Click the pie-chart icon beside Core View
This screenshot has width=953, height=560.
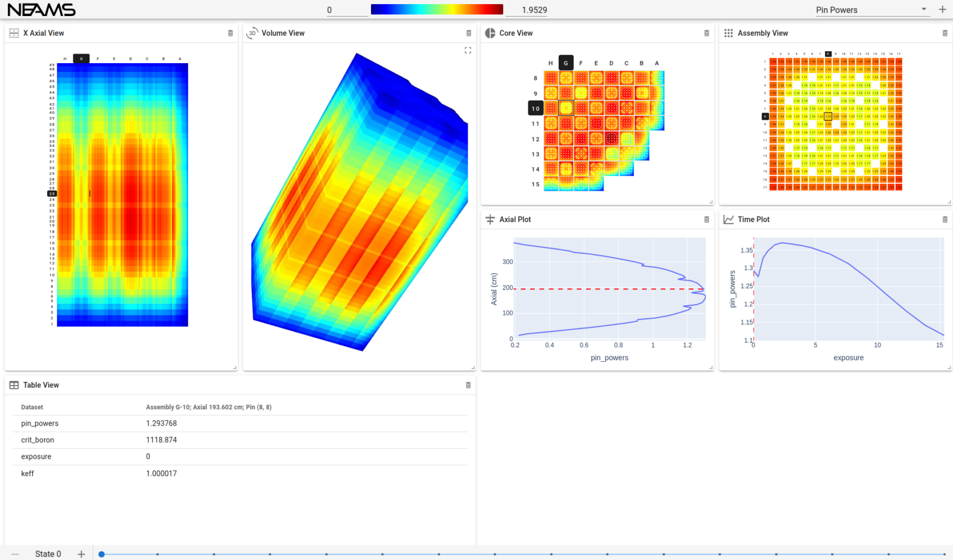tap(490, 33)
